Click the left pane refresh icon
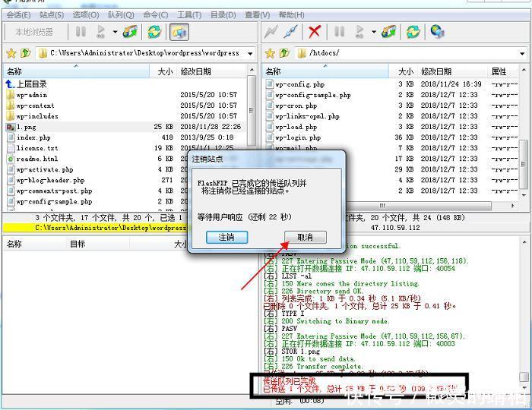This screenshot has width=532, height=410. 154,32
